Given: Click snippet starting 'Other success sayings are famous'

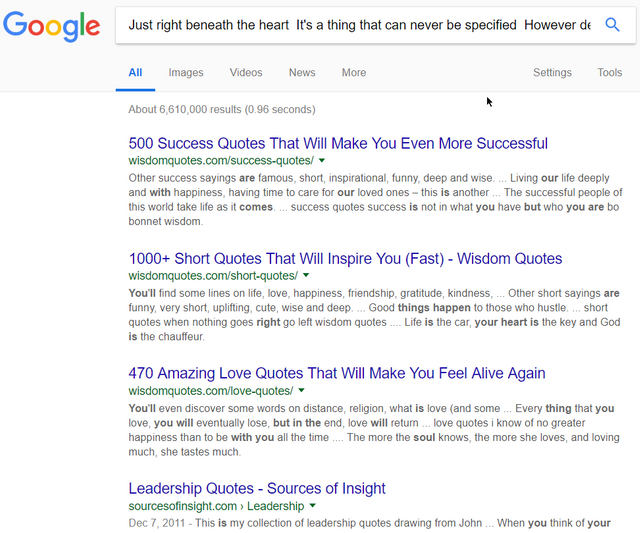Looking at the screenshot, I should [x=376, y=200].
